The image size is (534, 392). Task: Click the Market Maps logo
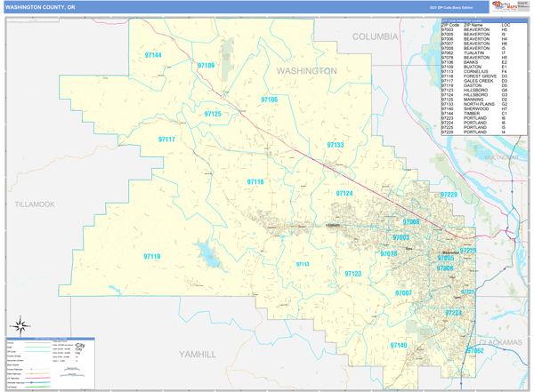pos(504,6)
